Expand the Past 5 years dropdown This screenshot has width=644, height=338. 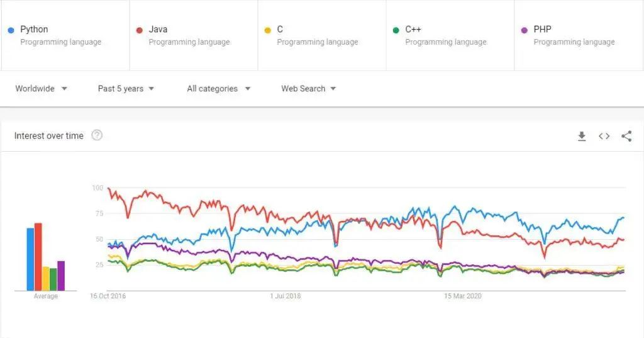pos(126,89)
